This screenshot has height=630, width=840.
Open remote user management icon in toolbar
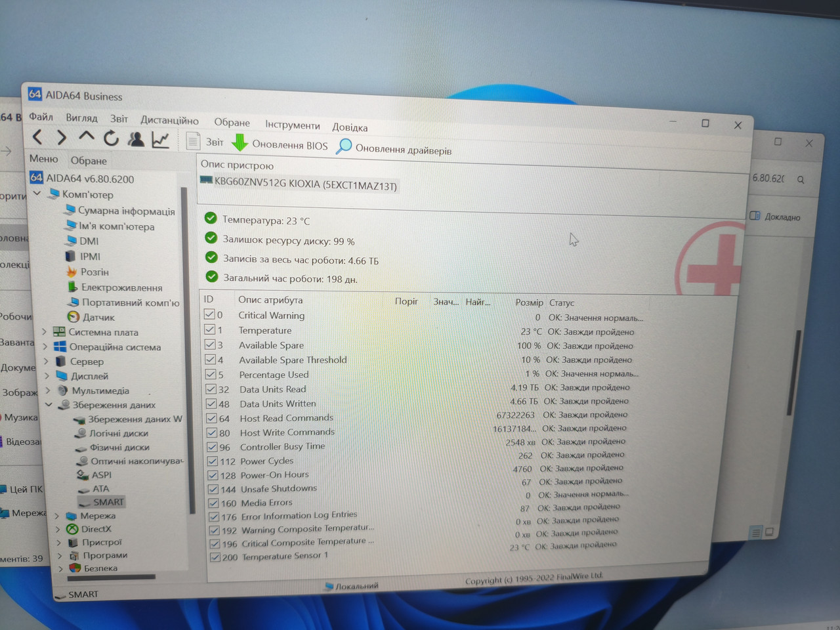pyautogui.click(x=136, y=138)
